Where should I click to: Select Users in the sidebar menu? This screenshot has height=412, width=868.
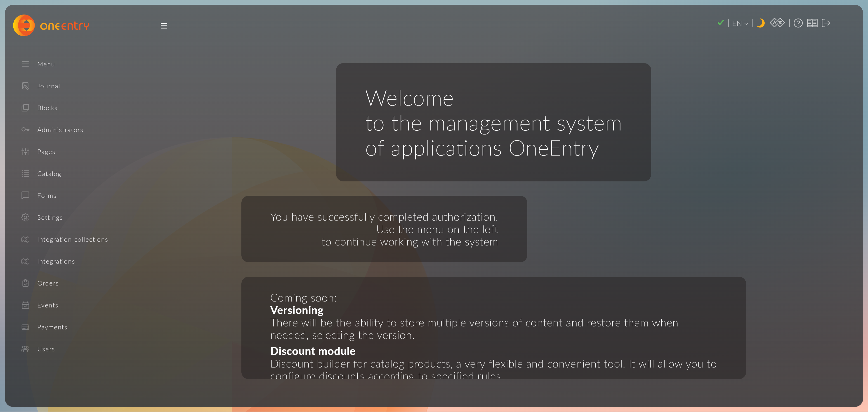pyautogui.click(x=46, y=349)
